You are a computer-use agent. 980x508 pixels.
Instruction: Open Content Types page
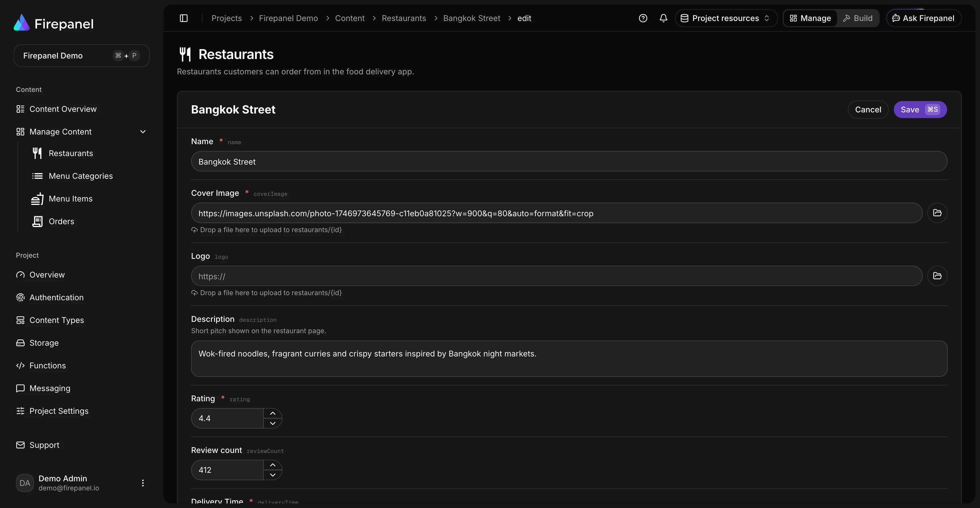tap(50, 320)
